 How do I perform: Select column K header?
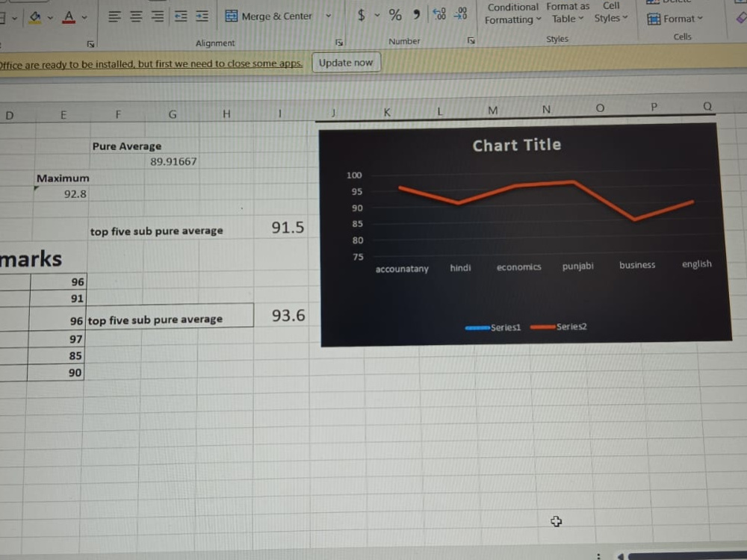pyautogui.click(x=387, y=112)
